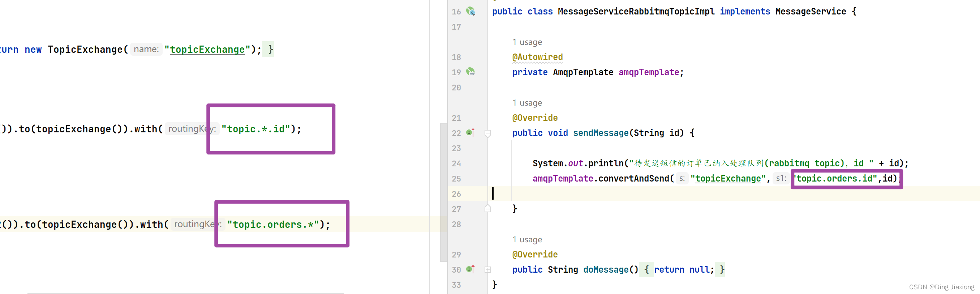The image size is (980, 294).
Task: Click the @Override annotation on line 29
Action: click(x=535, y=254)
